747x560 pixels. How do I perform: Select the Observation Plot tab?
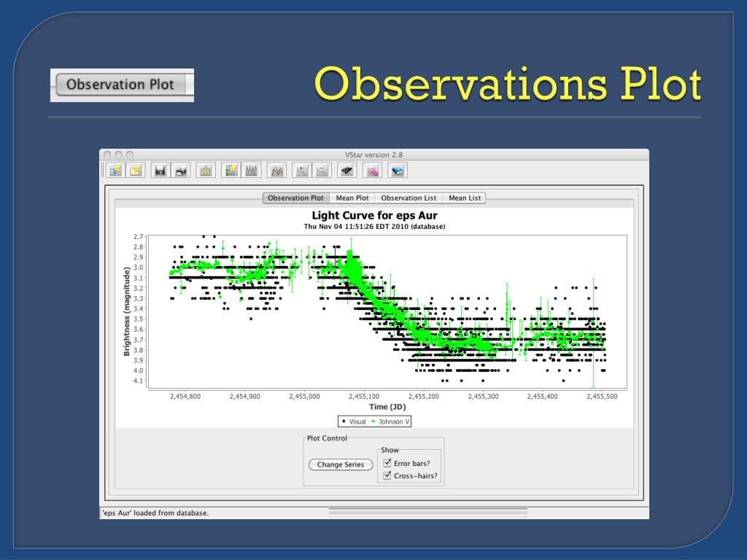tap(296, 198)
